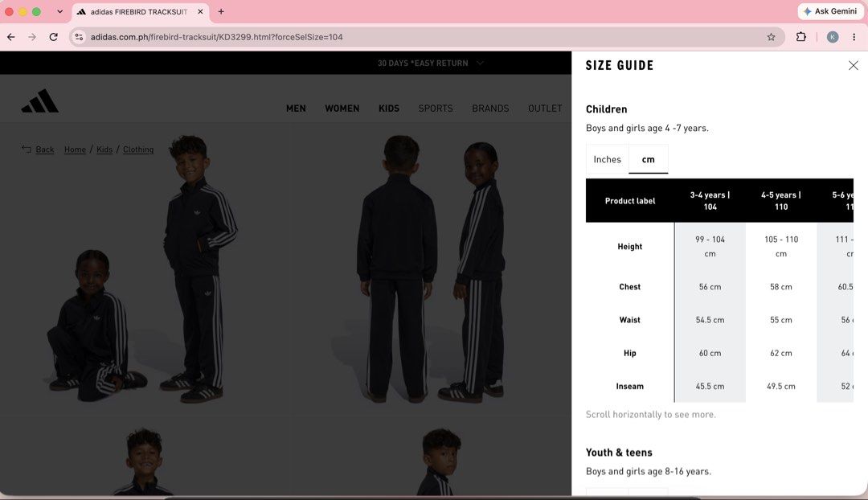This screenshot has width=868, height=500.
Task: Bookmark this page with star icon
Action: pyautogui.click(x=771, y=37)
